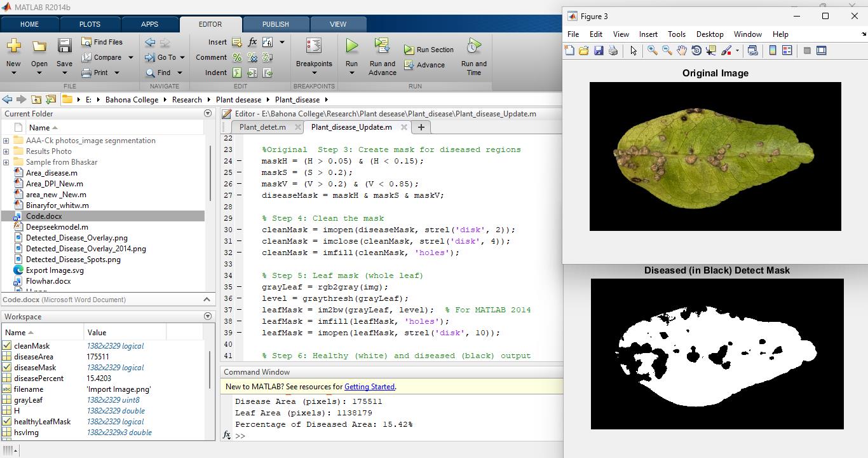
Task: Click Up One Level folder icon
Action: (x=36, y=99)
